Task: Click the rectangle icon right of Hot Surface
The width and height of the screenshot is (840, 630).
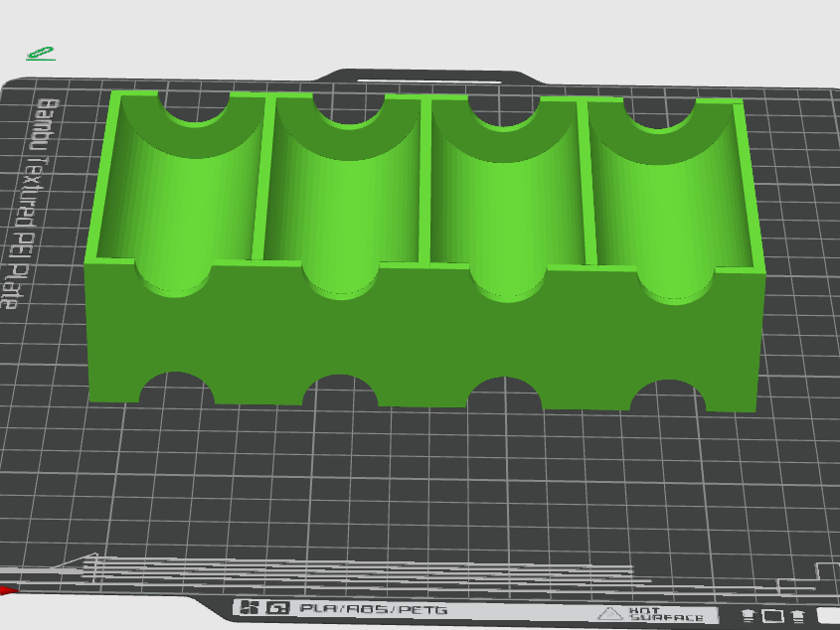Action: point(773,616)
